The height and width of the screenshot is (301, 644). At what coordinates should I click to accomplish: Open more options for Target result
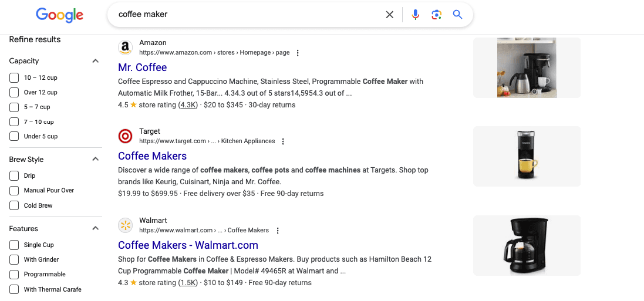(x=283, y=141)
